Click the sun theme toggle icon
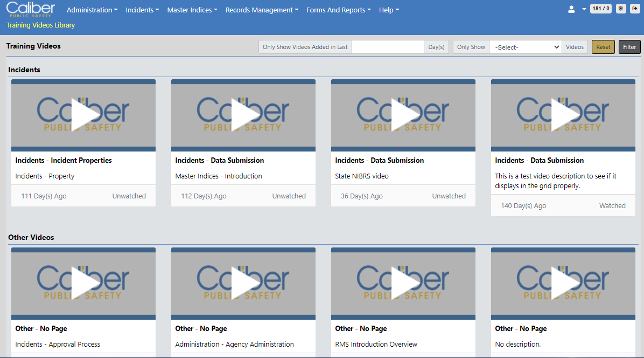This screenshot has height=358, width=644. coord(621,9)
